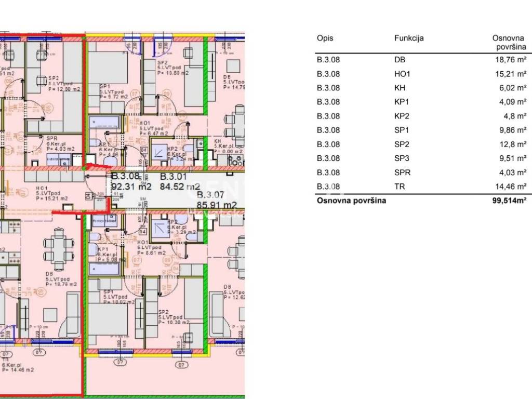
Task: Click the red arrow marking the apartment entrance
Action: [x=94, y=166]
